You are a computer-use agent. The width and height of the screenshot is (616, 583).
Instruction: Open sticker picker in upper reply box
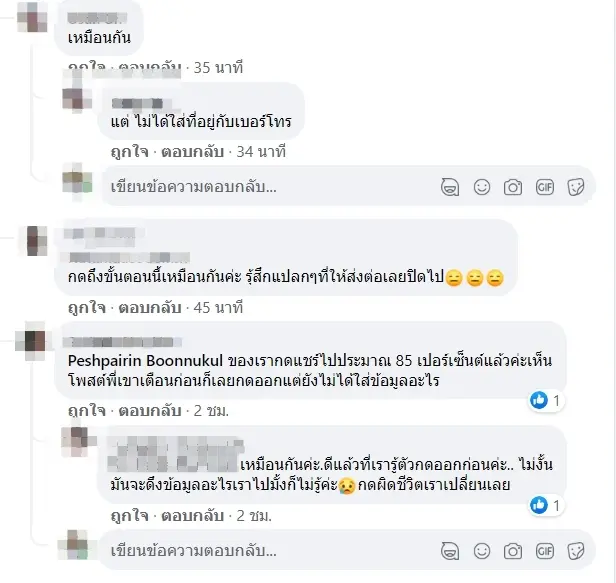576,187
